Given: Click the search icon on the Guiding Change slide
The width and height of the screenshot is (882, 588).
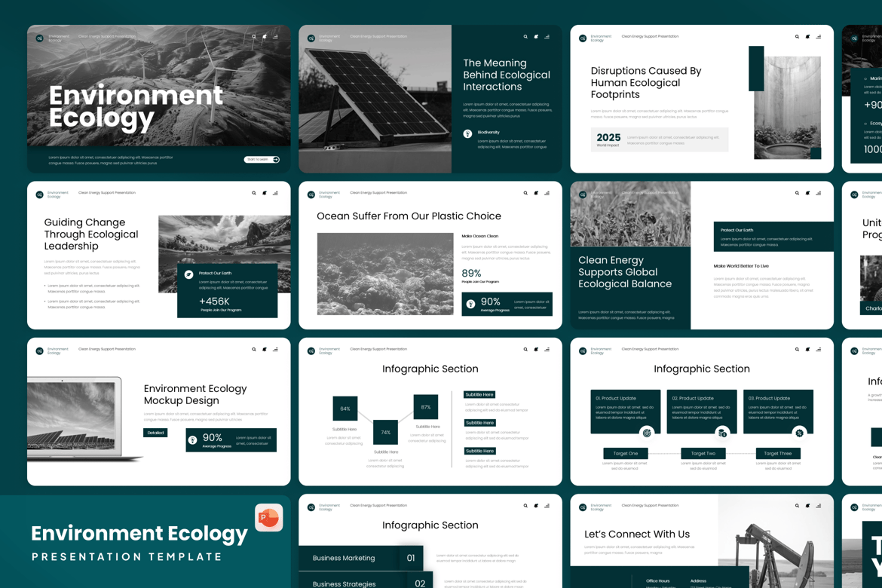Looking at the screenshot, I should (254, 193).
